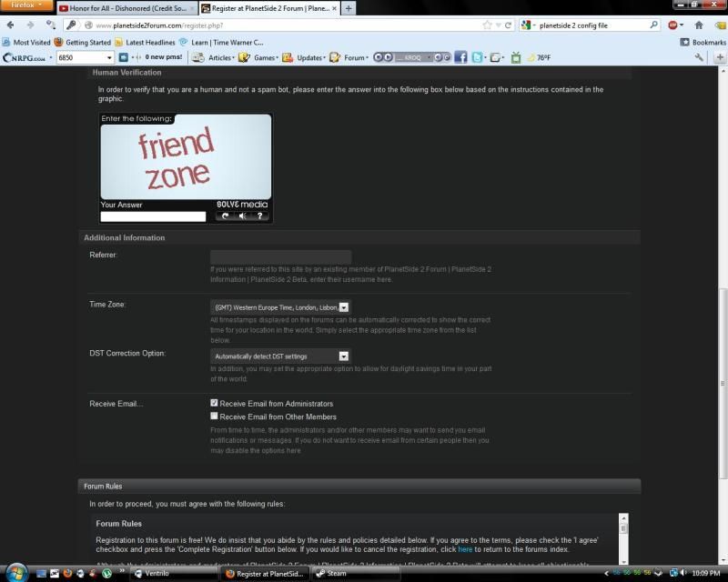Uncheck Receive Email from Administrators

(215, 403)
